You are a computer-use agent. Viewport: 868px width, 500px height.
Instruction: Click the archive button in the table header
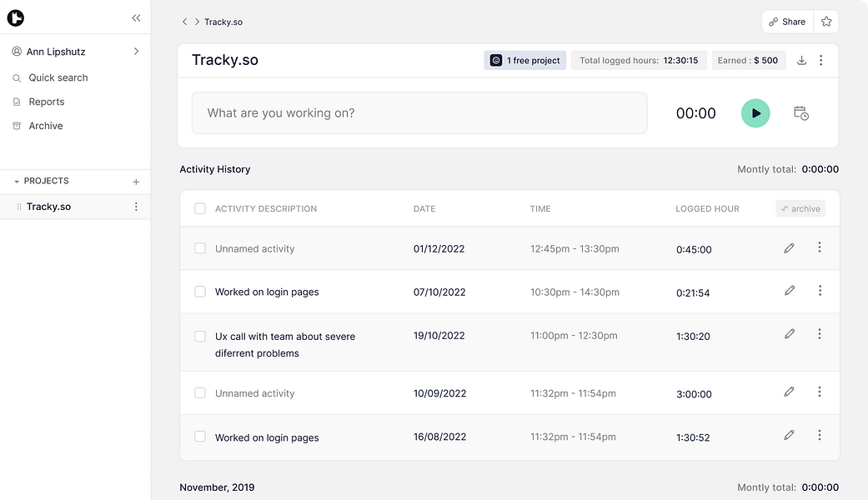800,208
